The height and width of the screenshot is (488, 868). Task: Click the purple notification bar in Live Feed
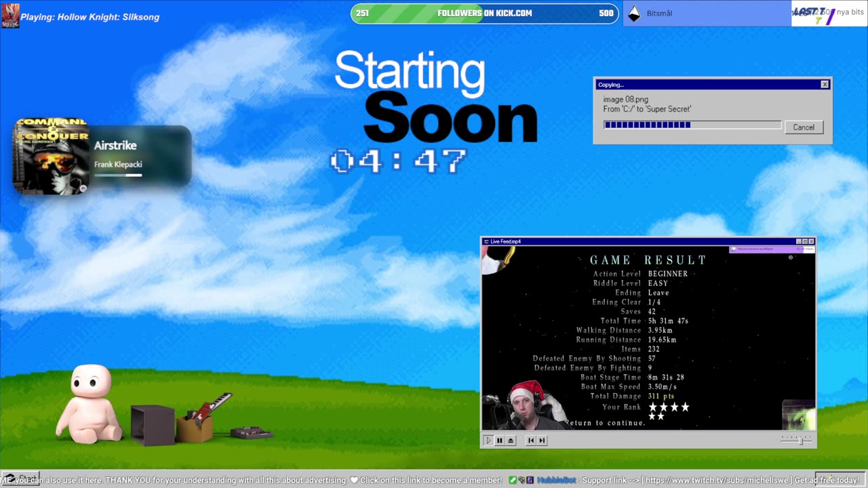coord(772,249)
